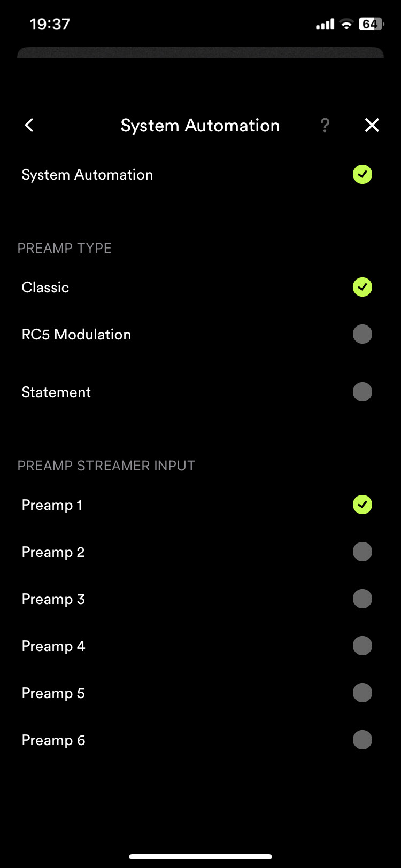Tap the 19:37 clock in status bar
The height and width of the screenshot is (868, 401).
point(50,24)
